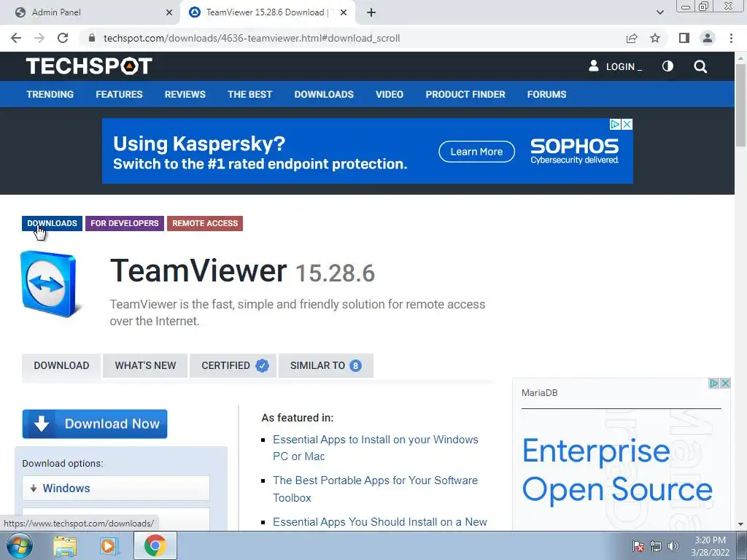Screen dimensions: 747x560
Task: Click the Action Center flag tray icon
Action: 638,546
